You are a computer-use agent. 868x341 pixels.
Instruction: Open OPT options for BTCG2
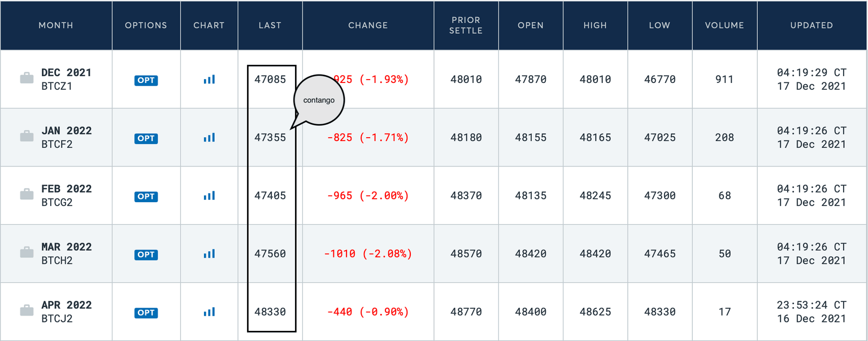pos(146,196)
